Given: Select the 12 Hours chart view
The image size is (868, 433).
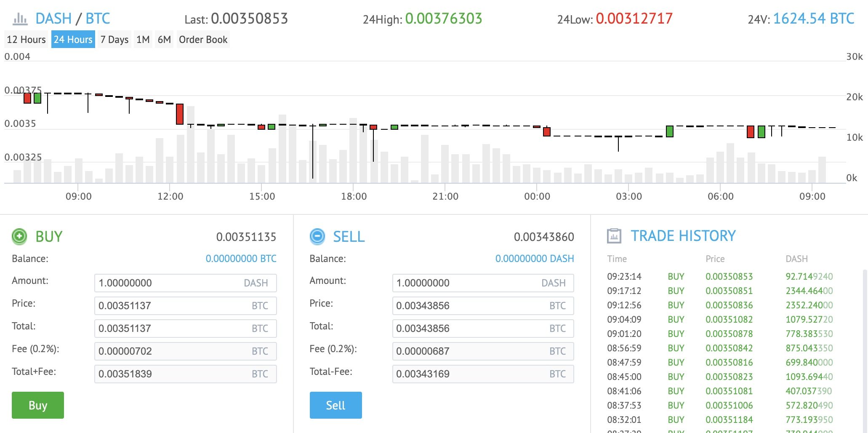Looking at the screenshot, I should pyautogui.click(x=26, y=39).
